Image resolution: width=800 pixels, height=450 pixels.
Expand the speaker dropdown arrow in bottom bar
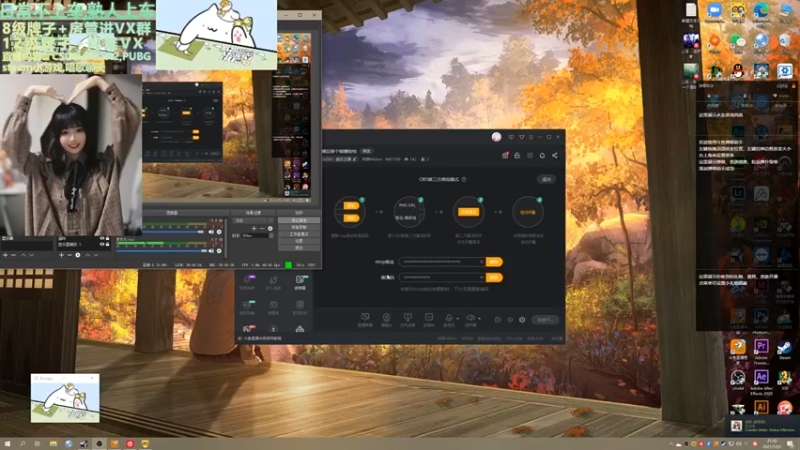pos(479,318)
